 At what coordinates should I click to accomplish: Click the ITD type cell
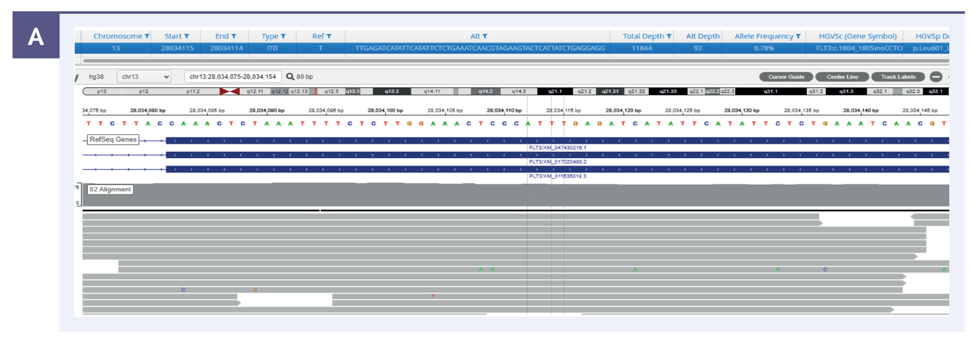click(x=274, y=48)
